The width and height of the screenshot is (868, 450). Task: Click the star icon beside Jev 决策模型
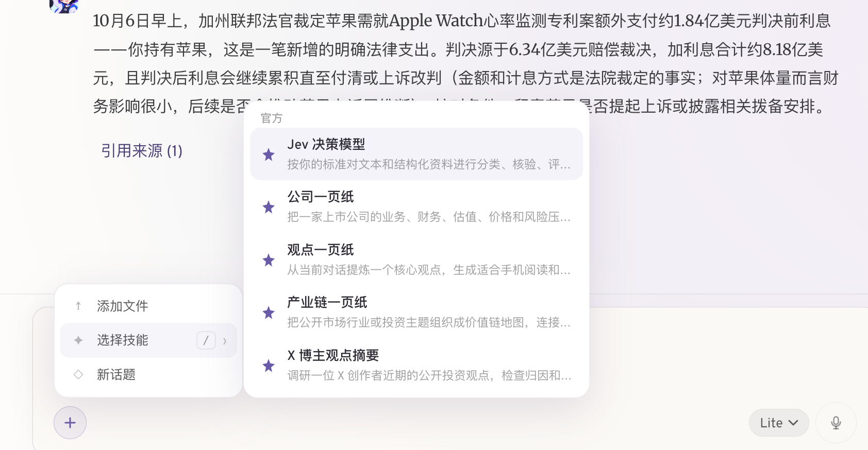(x=269, y=154)
